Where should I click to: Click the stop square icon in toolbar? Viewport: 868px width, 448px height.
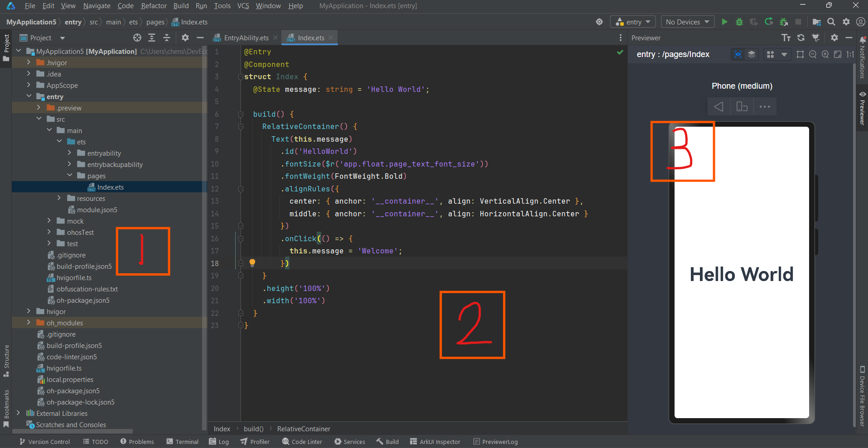[x=798, y=22]
